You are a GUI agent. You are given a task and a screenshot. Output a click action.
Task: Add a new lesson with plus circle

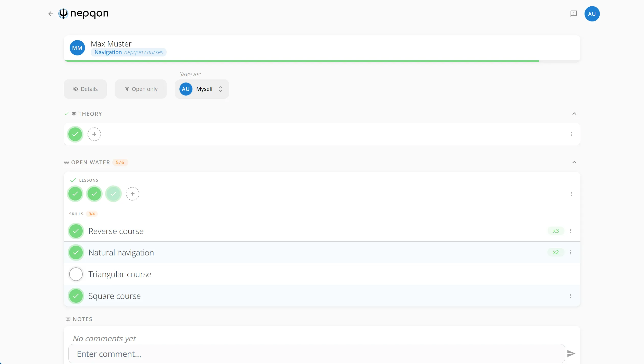[x=132, y=194]
